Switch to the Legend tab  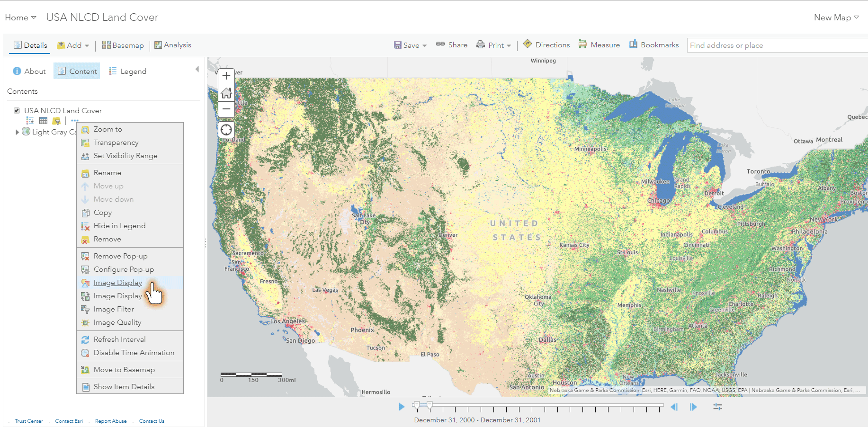(127, 71)
